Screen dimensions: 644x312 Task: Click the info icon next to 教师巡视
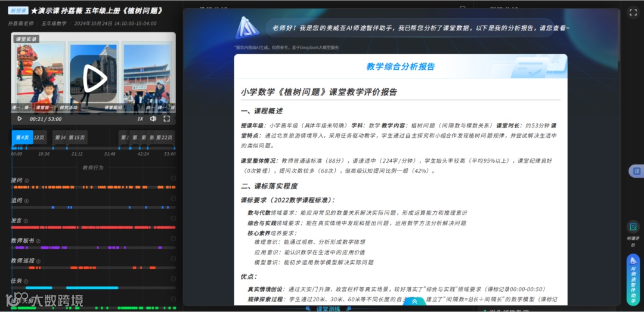click(38, 261)
